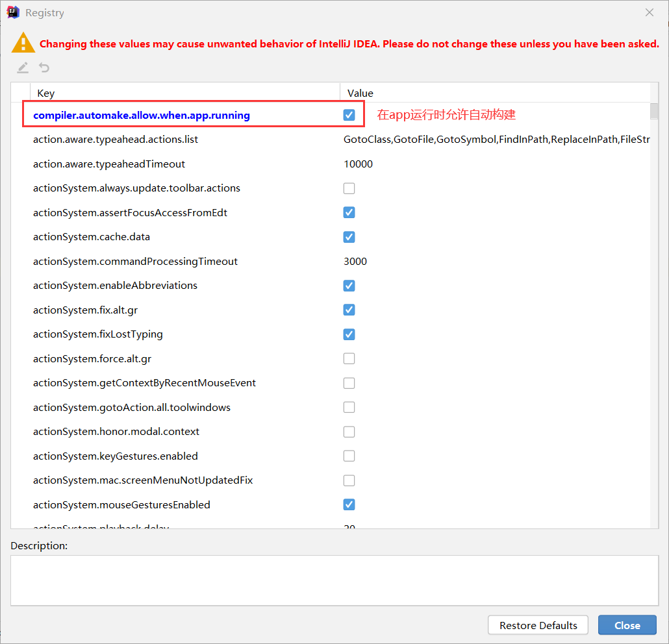The image size is (669, 644).
Task: Select actionSystem.assertFocusAccessFromEdt key text
Action: pyautogui.click(x=130, y=212)
